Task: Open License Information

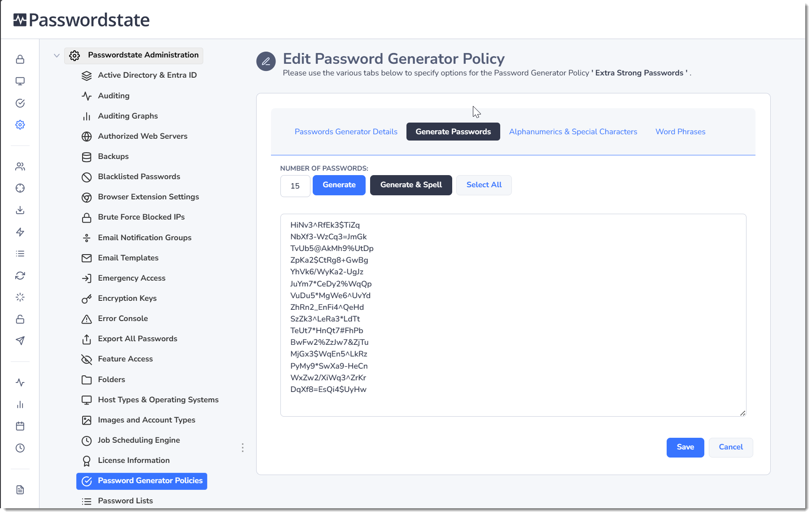Action: [x=134, y=460]
